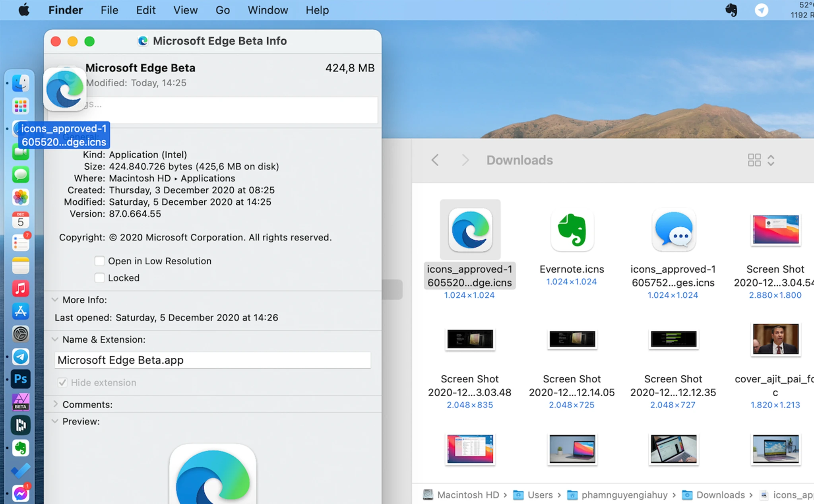This screenshot has height=504, width=814.
Task: Click Telegram icon in menu bar
Action: tap(761, 10)
